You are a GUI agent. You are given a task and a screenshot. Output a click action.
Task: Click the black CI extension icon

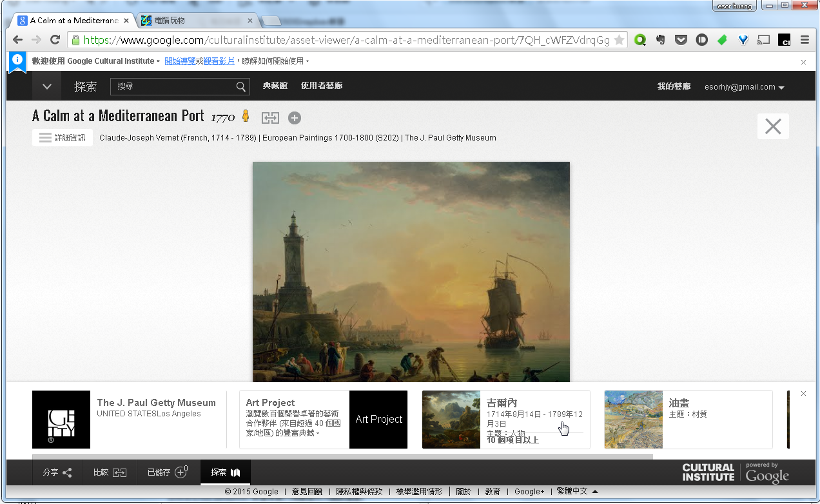[x=784, y=40]
